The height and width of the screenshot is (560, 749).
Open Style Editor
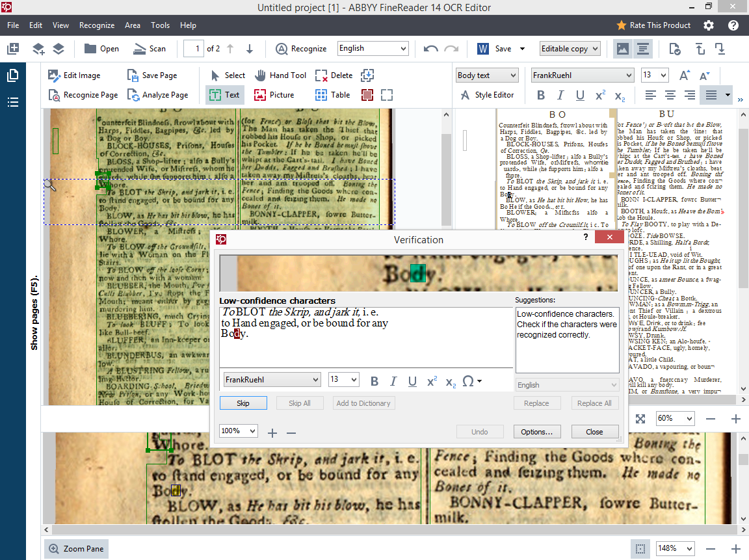click(x=487, y=94)
